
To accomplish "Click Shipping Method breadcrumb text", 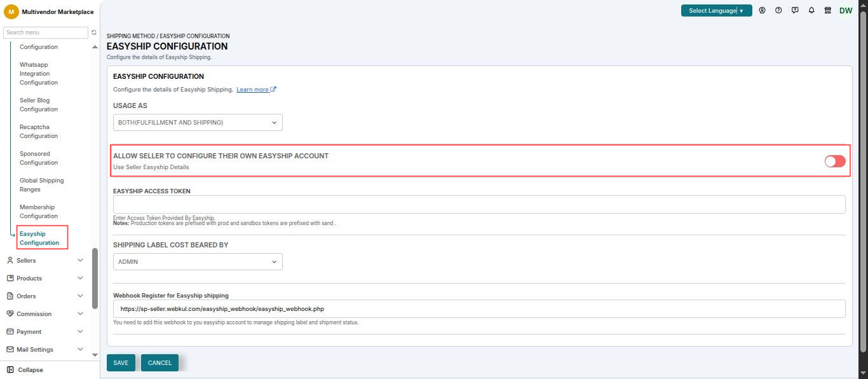I will (x=130, y=36).
